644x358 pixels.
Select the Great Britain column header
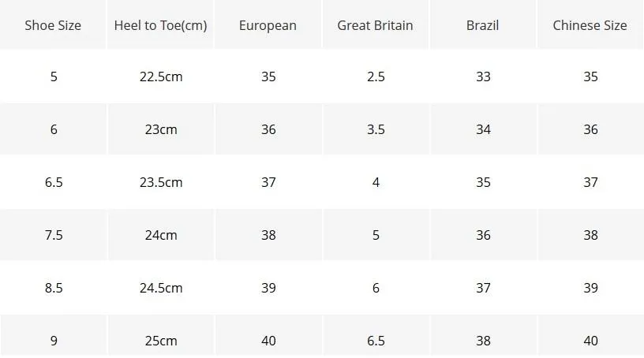[376, 24]
